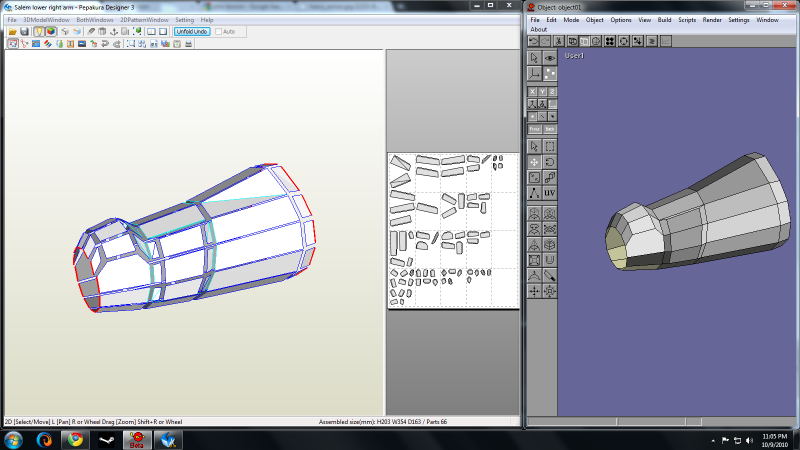Click the Parts 66 status bar text
The image size is (800, 450).
[x=433, y=422]
